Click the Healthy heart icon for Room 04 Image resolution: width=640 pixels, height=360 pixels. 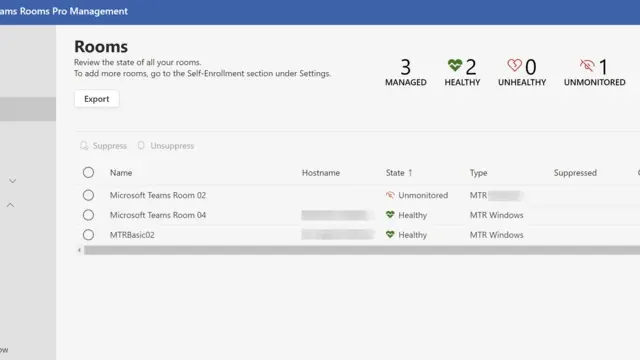tap(390, 215)
